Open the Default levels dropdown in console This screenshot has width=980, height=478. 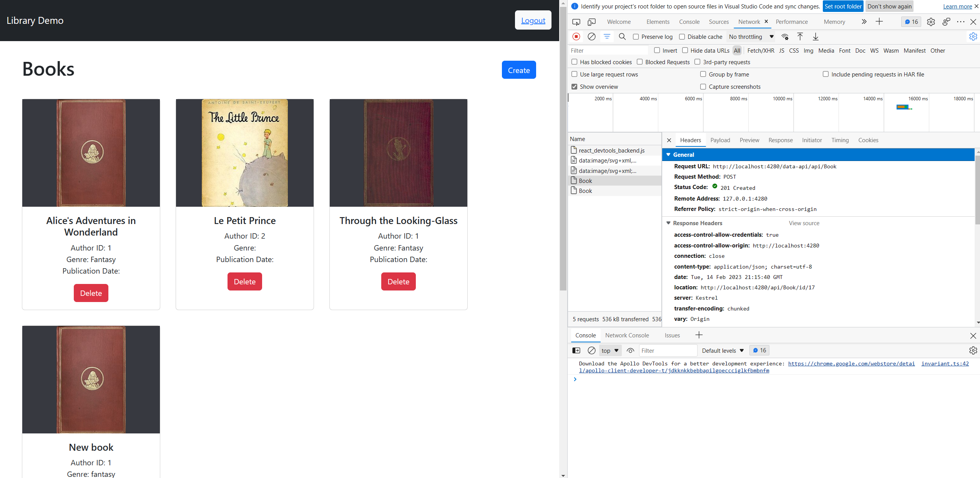[722, 350]
